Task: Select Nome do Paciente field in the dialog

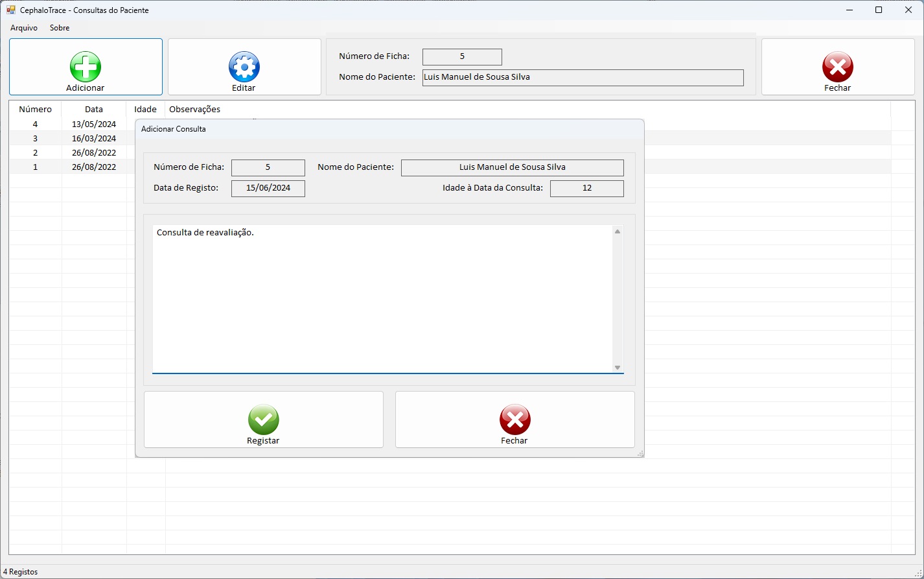Action: point(512,167)
